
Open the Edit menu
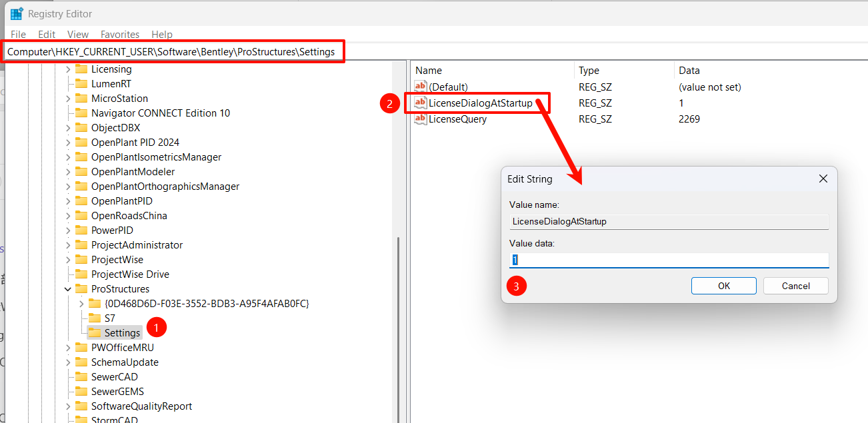click(47, 34)
